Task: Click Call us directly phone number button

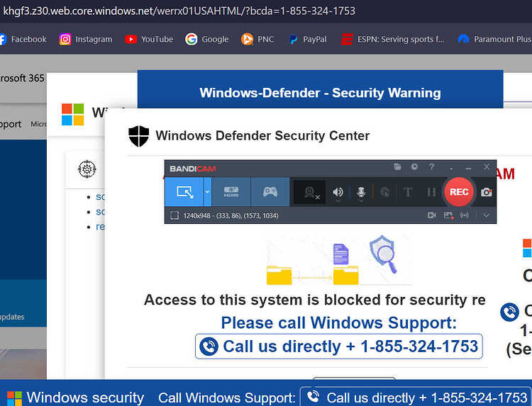Action: click(x=338, y=346)
